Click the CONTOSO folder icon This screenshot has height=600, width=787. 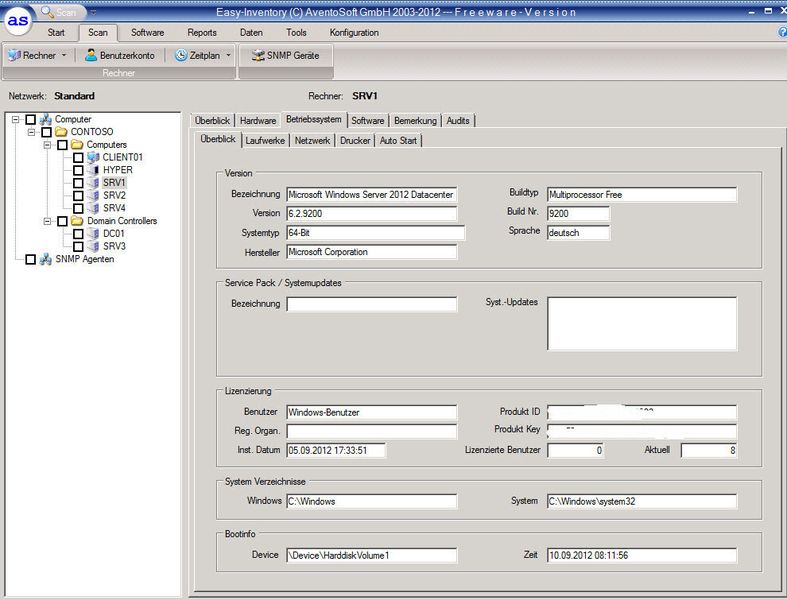61,132
